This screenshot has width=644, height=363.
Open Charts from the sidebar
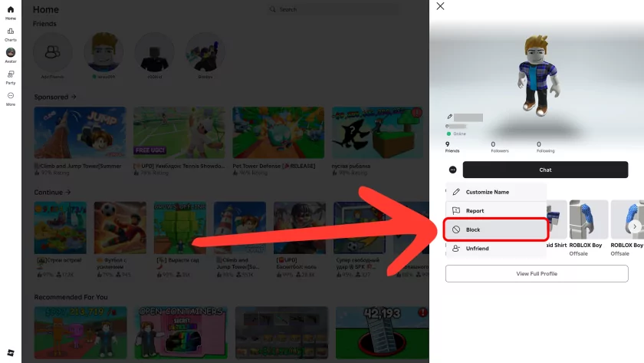(x=11, y=35)
